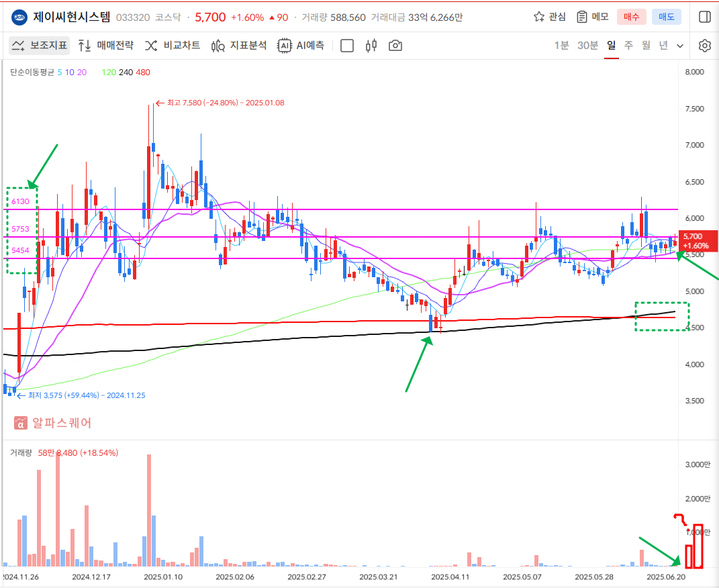Click the stock code 033320

click(133, 17)
